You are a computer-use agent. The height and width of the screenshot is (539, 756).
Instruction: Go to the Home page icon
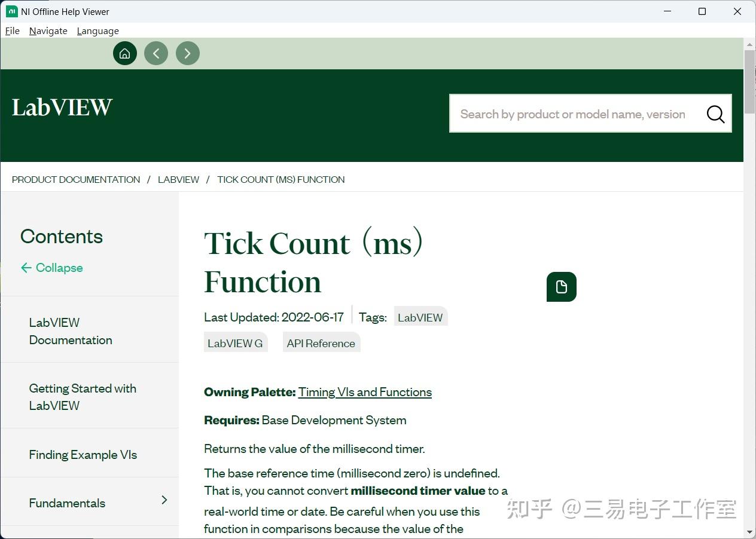click(125, 53)
